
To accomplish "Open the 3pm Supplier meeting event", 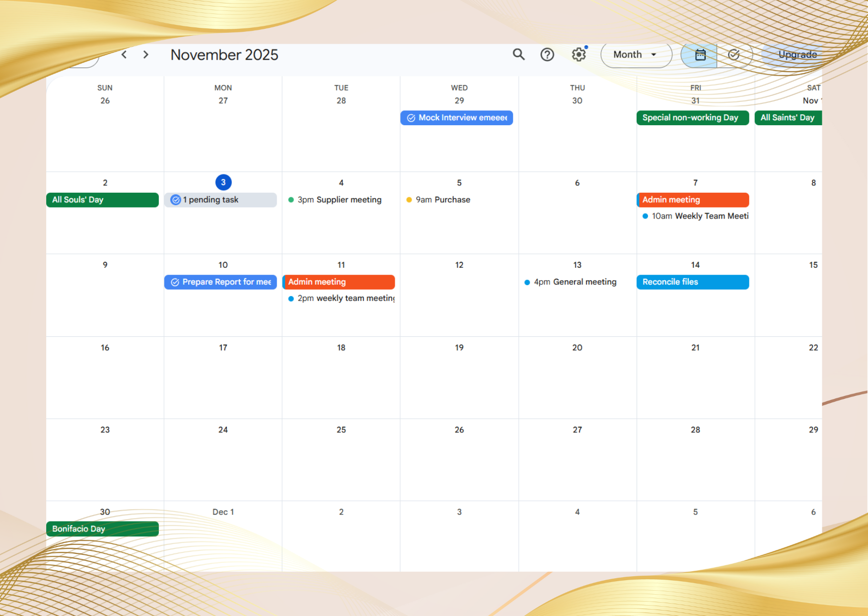I will [x=339, y=200].
